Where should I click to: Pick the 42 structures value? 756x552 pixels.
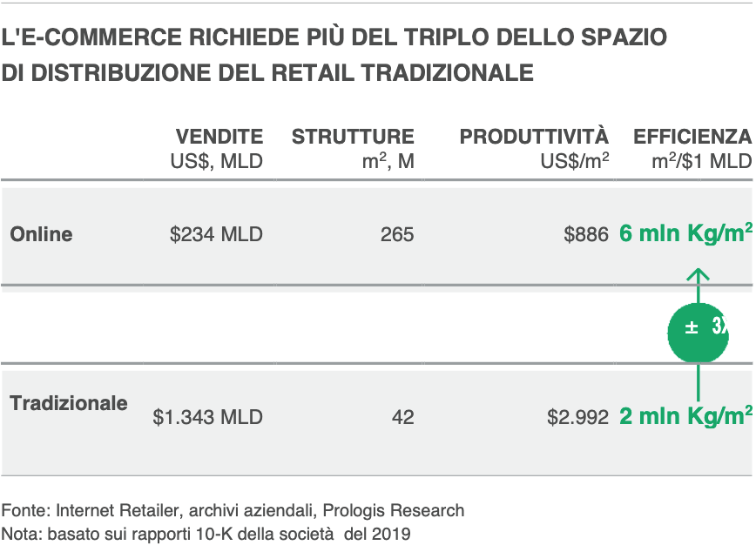click(402, 417)
